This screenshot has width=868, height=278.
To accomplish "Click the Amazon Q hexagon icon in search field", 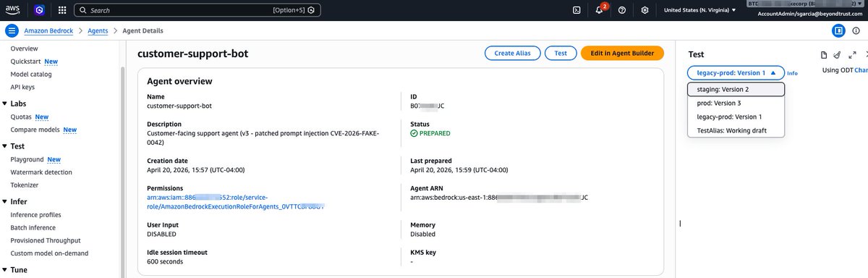I will (311, 11).
